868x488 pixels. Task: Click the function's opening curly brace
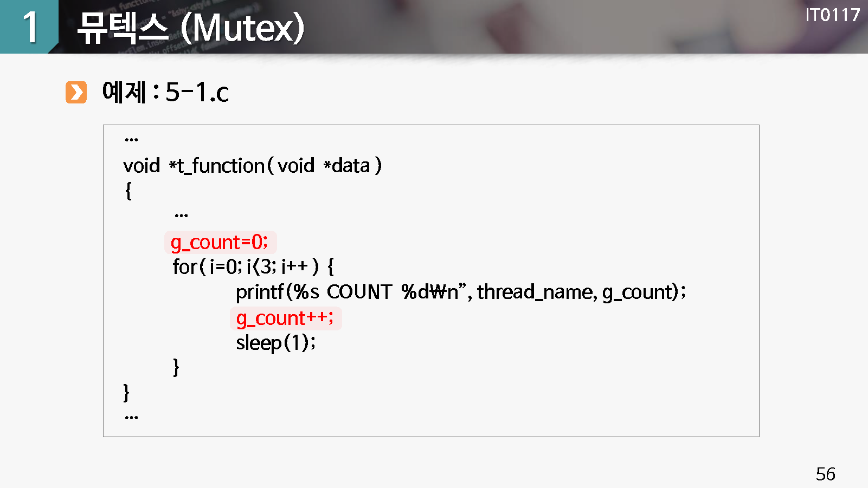click(x=128, y=191)
